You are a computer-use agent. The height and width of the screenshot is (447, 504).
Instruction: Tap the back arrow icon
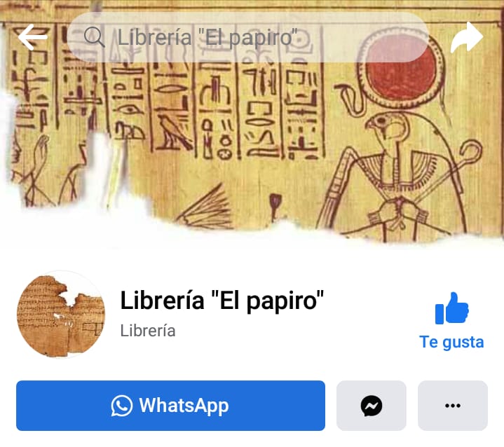tap(33, 37)
